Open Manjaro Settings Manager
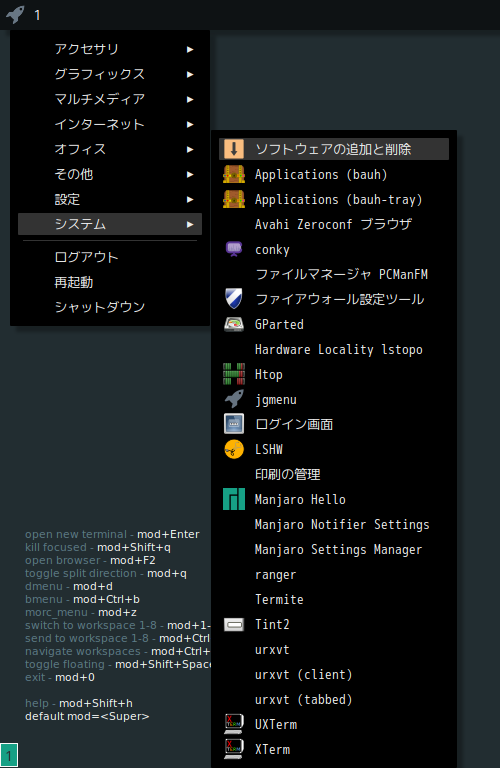 click(333, 549)
